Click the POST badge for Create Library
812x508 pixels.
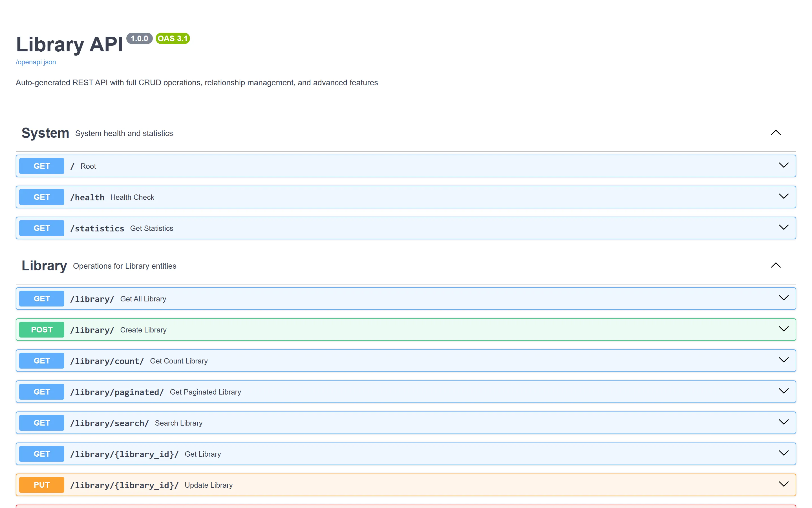pos(42,330)
